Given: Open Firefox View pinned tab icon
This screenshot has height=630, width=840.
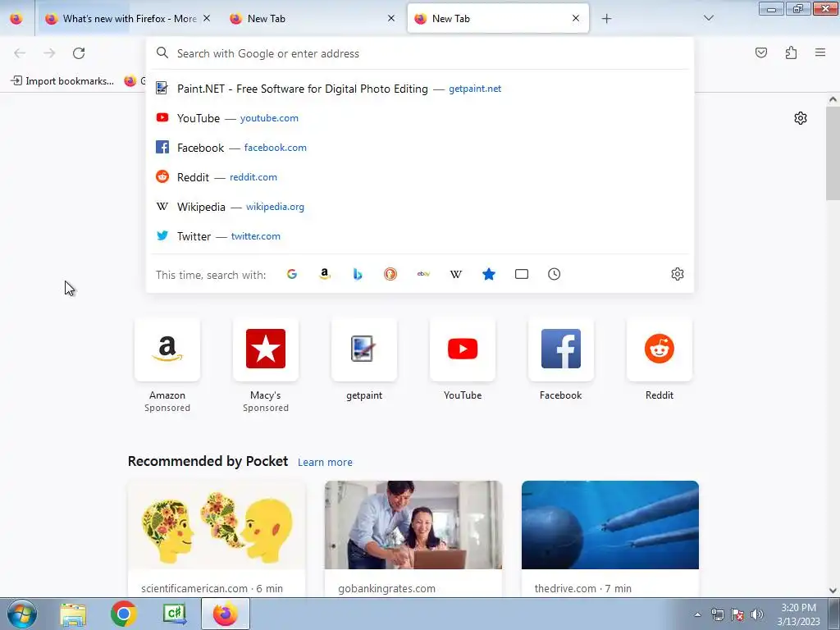Looking at the screenshot, I should point(16,19).
